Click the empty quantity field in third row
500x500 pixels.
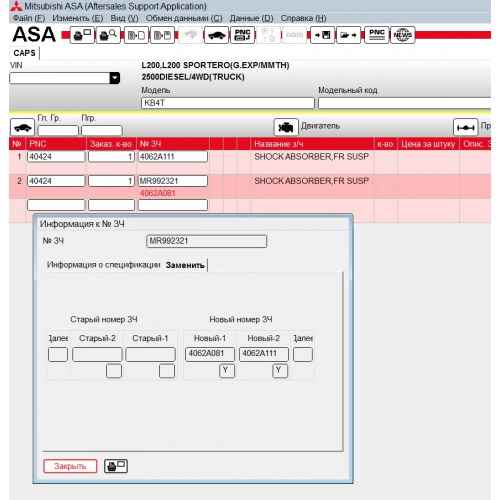pos(111,205)
